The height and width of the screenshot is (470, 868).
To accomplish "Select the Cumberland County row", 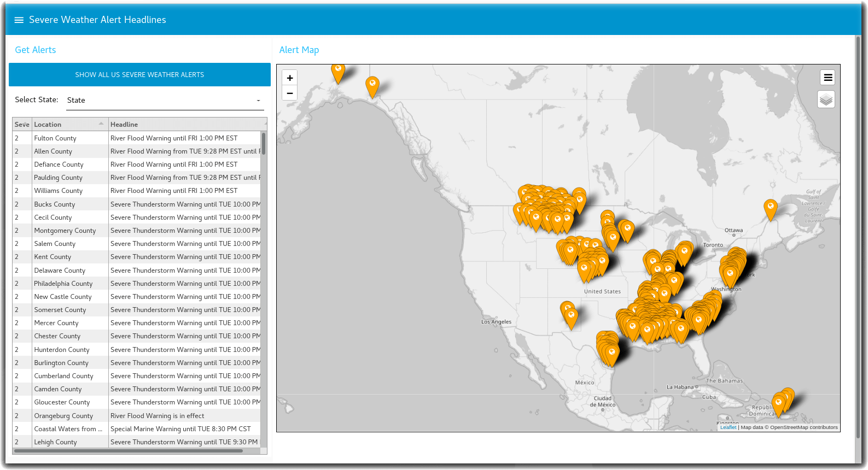I will pos(137,376).
